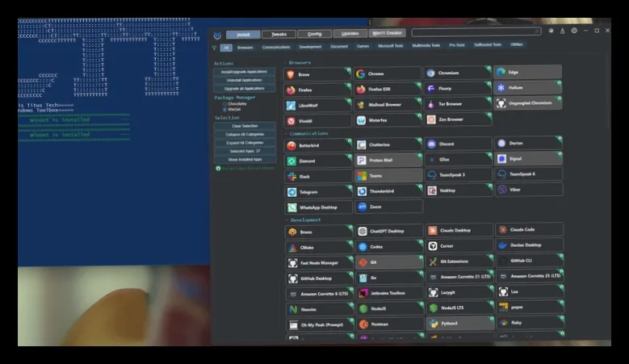
Task: Click the Firefox icon (non-ESR)
Action: pyautogui.click(x=291, y=90)
